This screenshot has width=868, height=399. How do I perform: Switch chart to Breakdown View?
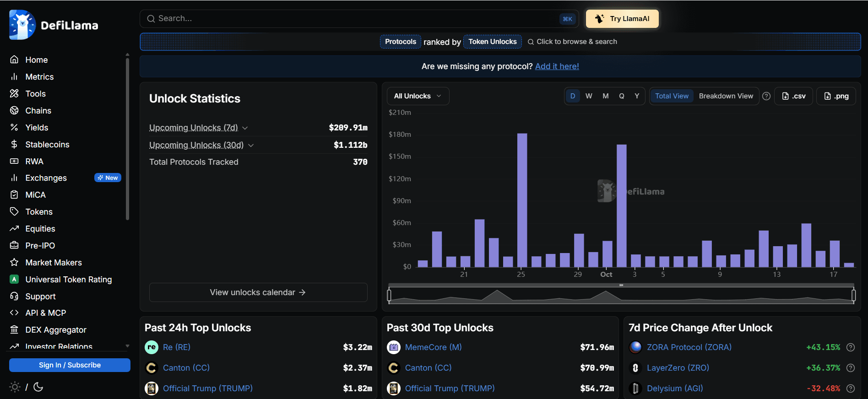coord(726,96)
